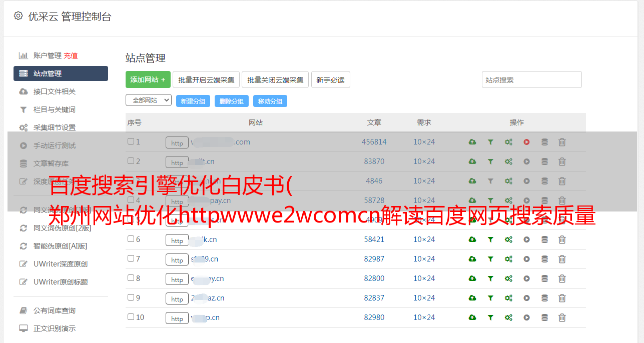Click the trash icon in row 1
Image resolution: width=644 pixels, height=343 pixels.
pyautogui.click(x=562, y=142)
